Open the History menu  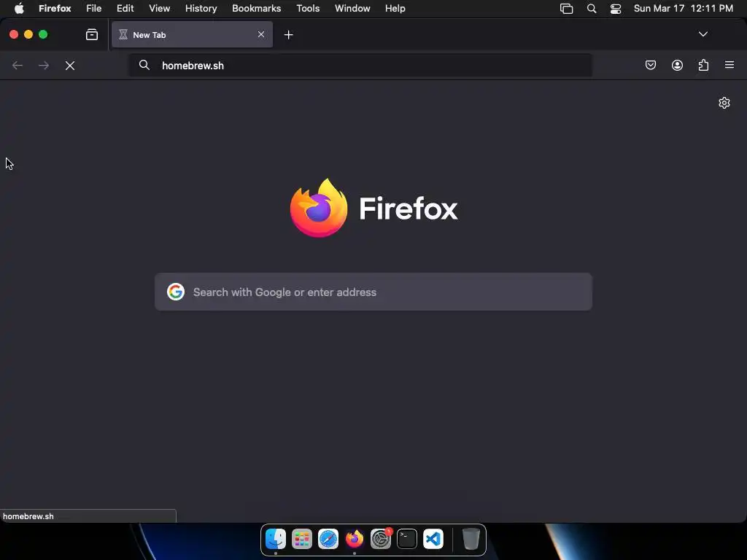(201, 9)
